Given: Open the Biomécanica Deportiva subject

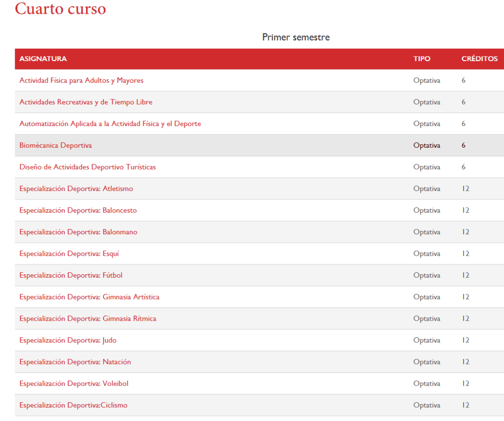Looking at the screenshot, I should [56, 145].
